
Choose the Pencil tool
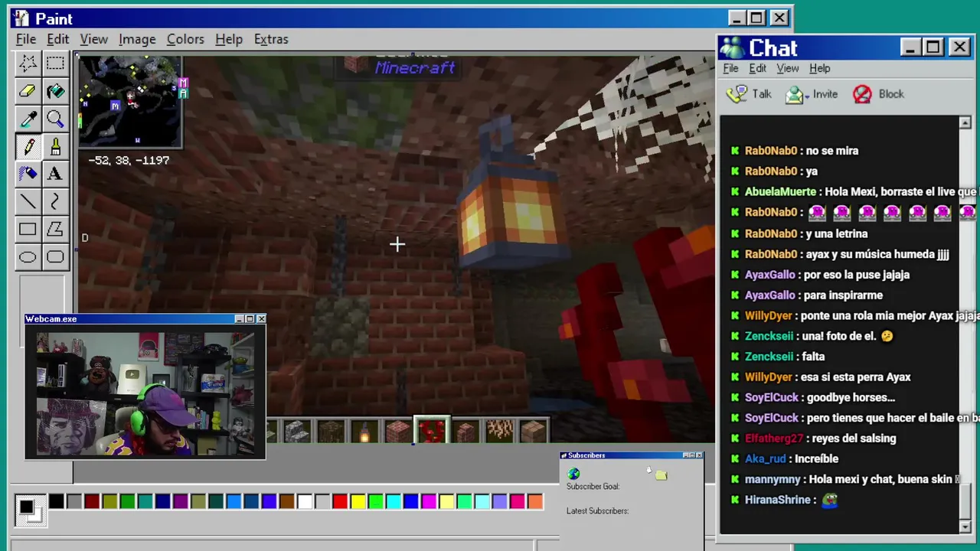pyautogui.click(x=28, y=146)
